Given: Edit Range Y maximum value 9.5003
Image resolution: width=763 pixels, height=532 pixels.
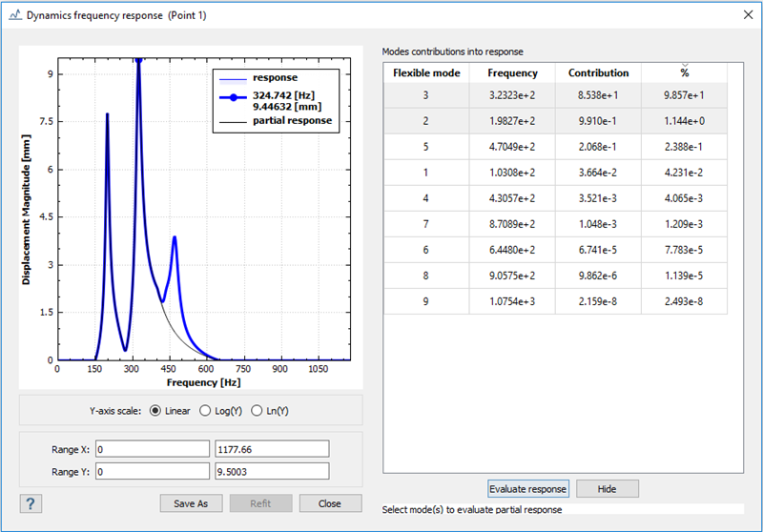Looking at the screenshot, I should [270, 471].
